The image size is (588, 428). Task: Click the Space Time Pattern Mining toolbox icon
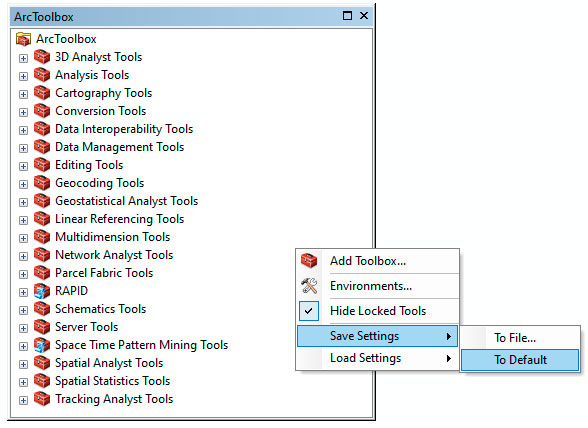coord(42,345)
